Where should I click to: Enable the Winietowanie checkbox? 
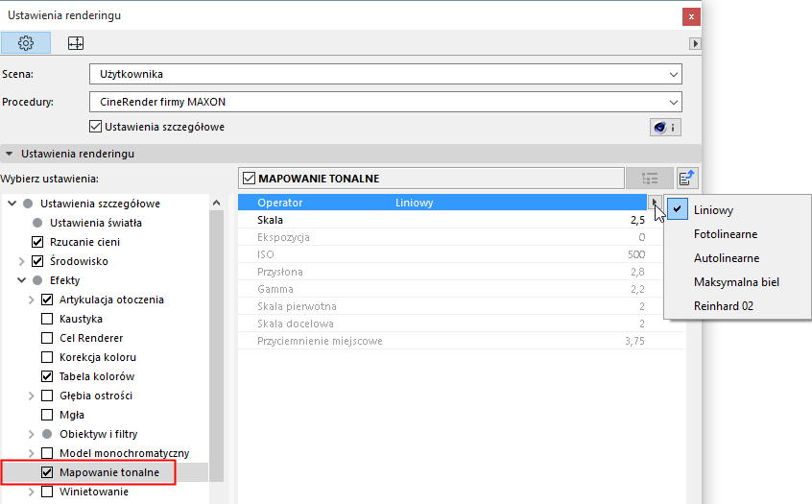[47, 492]
